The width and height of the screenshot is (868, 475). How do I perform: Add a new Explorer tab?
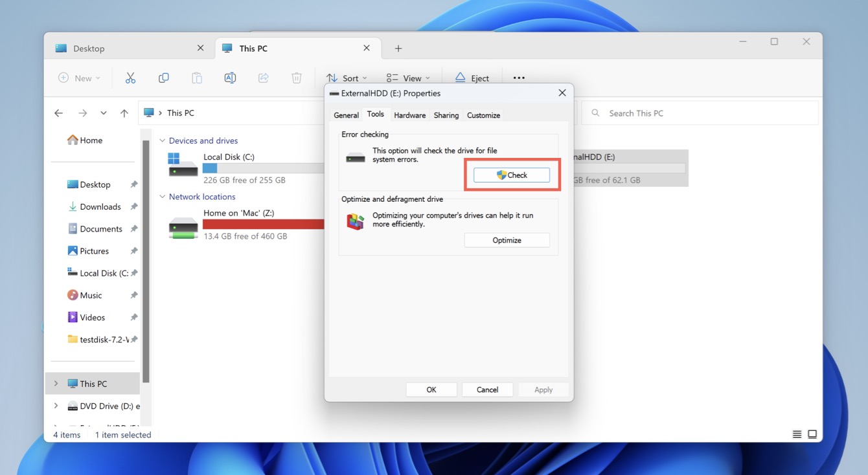tap(398, 49)
